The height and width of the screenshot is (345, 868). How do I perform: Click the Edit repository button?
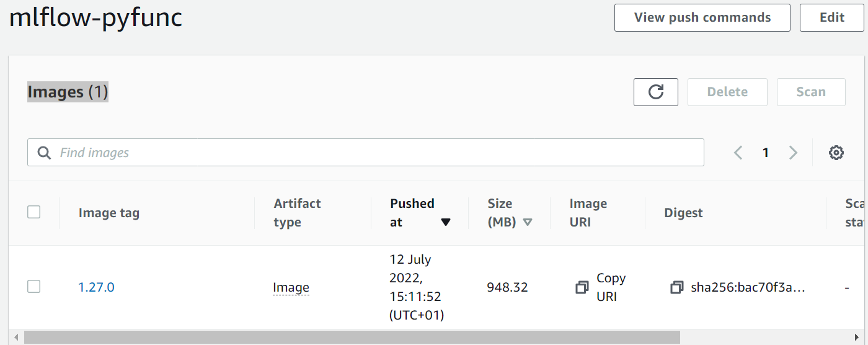[x=832, y=17]
